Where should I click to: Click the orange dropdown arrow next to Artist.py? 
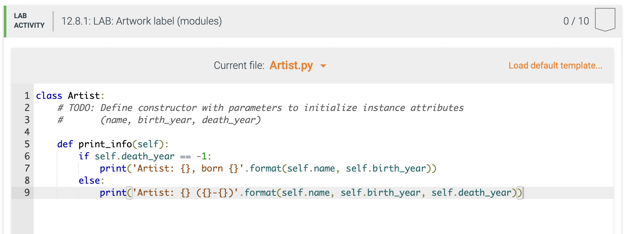tap(323, 66)
